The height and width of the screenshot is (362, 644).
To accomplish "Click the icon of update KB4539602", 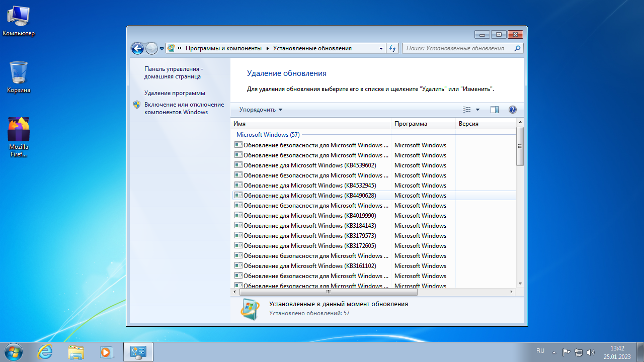I will pyautogui.click(x=238, y=165).
